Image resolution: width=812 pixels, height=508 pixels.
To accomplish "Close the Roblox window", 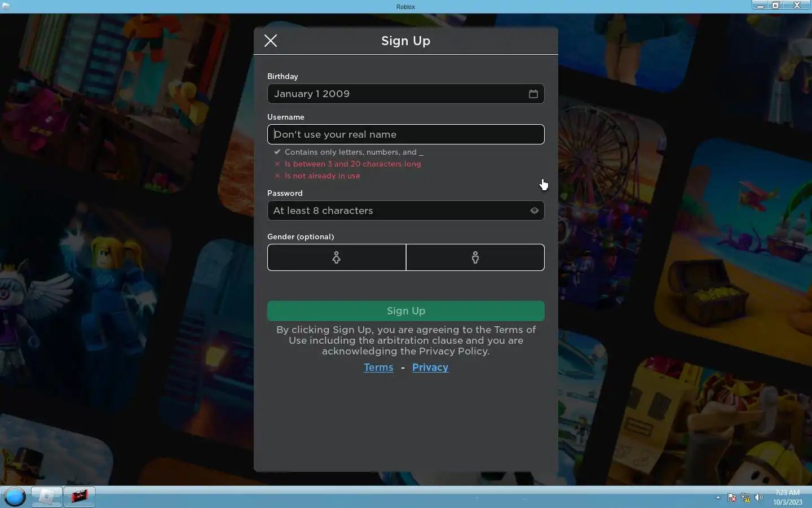I will point(797,5).
